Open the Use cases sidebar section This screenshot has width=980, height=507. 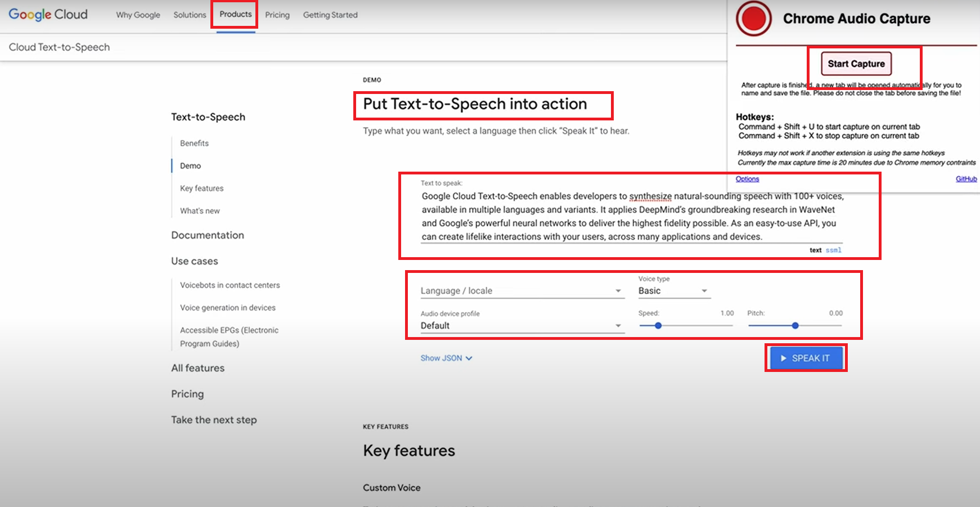pyautogui.click(x=195, y=261)
